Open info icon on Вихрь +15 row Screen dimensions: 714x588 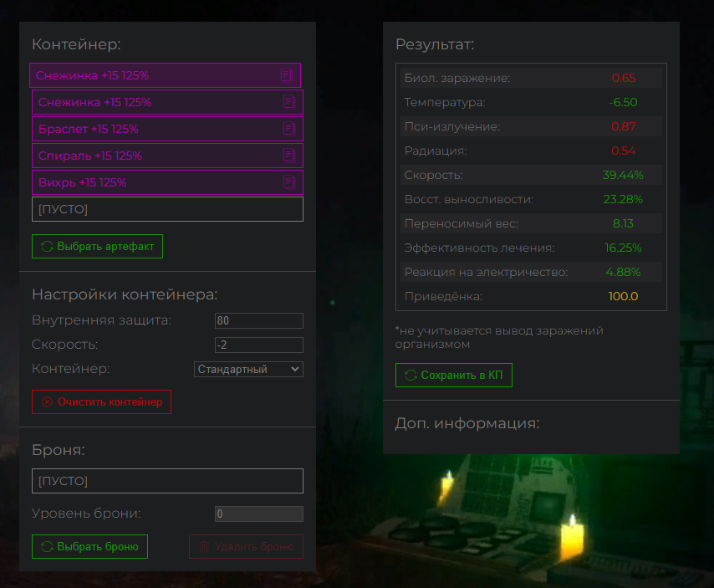point(288,182)
